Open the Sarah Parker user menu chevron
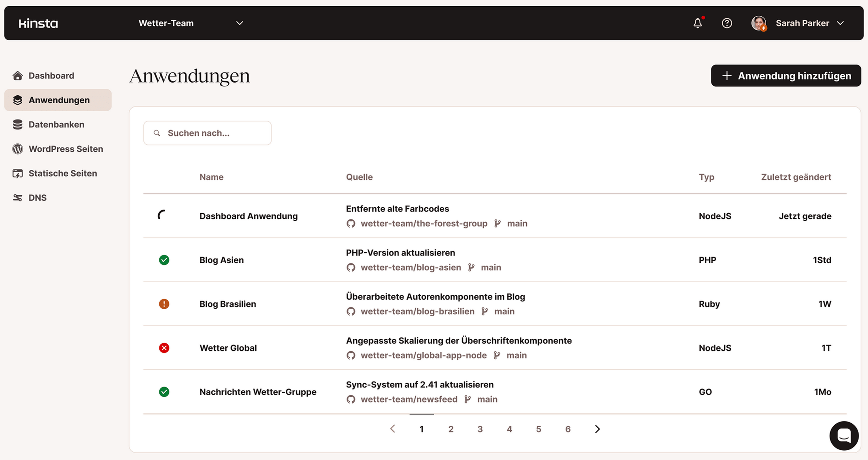The width and height of the screenshot is (868, 460). 840,23
